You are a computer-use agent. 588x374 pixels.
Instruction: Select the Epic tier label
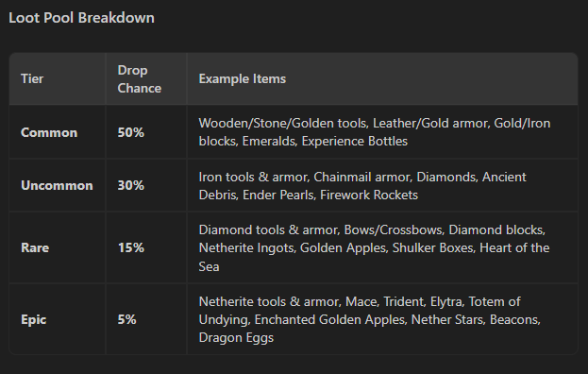(34, 319)
